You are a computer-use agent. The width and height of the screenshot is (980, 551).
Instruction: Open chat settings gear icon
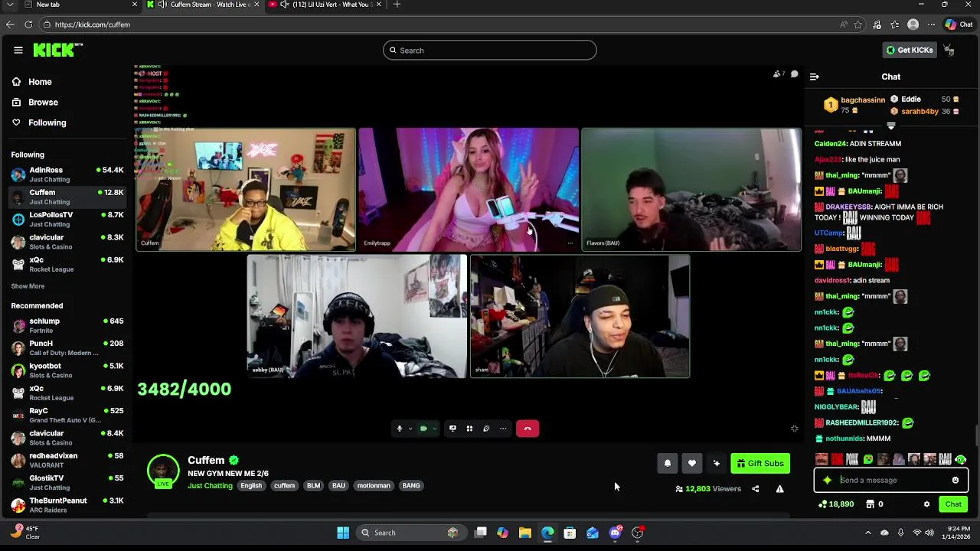pyautogui.click(x=926, y=504)
